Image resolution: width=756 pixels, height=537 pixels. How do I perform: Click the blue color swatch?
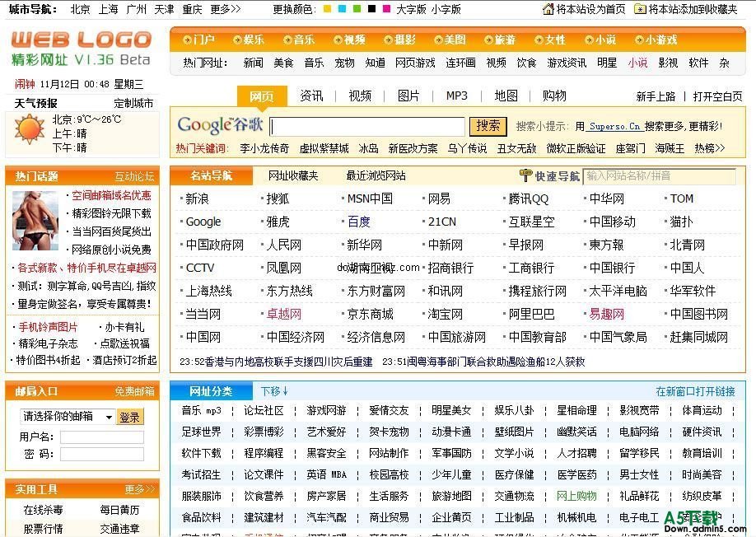coord(342,9)
